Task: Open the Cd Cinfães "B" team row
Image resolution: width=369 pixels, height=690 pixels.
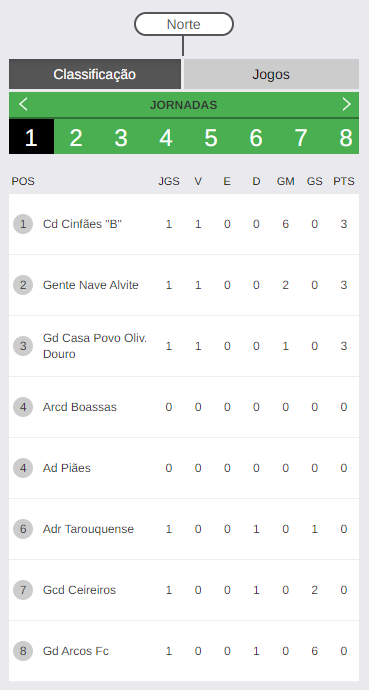Action: [x=184, y=224]
